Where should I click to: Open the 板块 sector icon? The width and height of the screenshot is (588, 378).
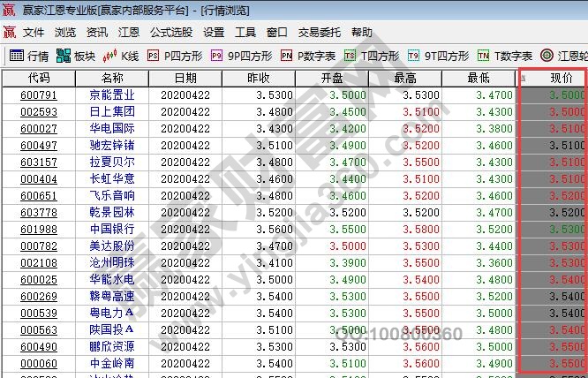coord(64,56)
